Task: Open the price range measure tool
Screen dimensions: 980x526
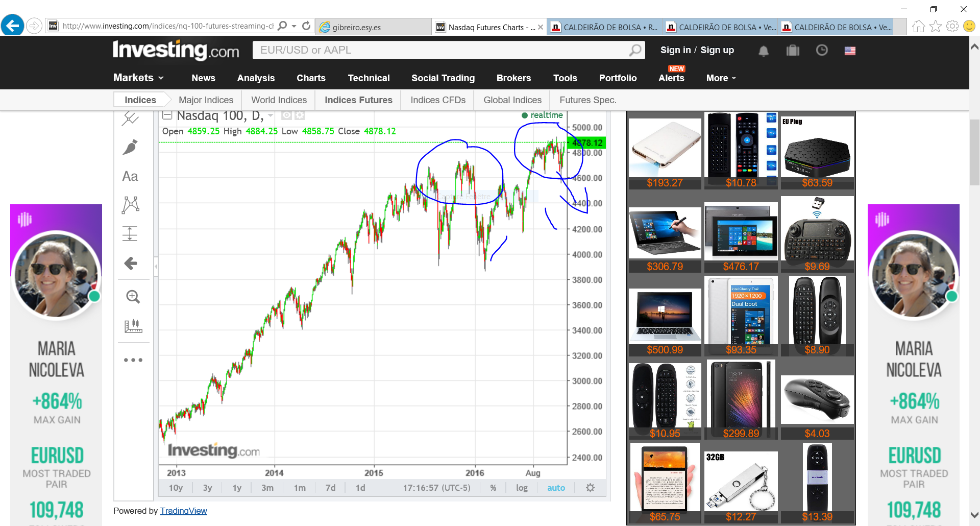Action: coord(130,233)
